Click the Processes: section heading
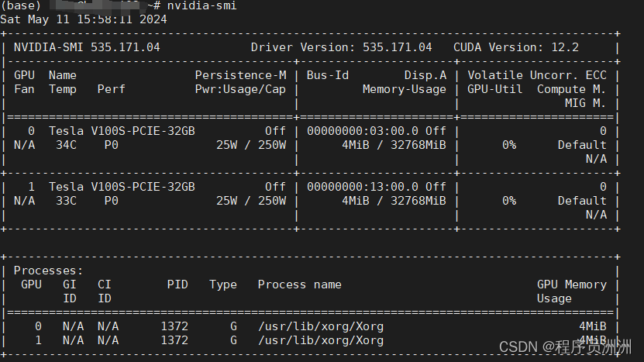The width and height of the screenshot is (644, 362). tap(48, 271)
